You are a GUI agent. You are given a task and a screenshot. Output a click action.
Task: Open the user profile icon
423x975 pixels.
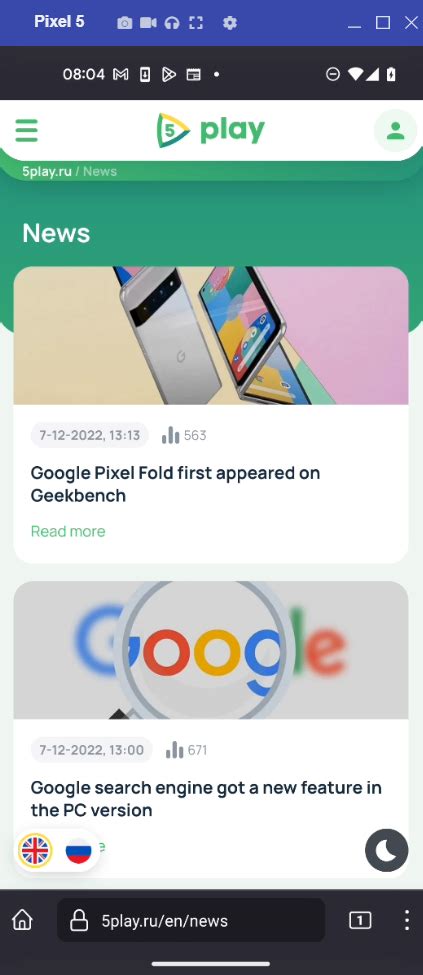click(396, 131)
